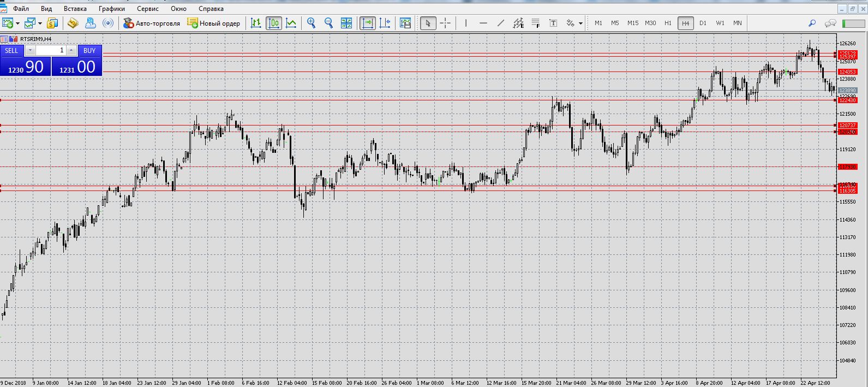Open the Вставка menu
The image size is (868, 387).
point(75,9)
